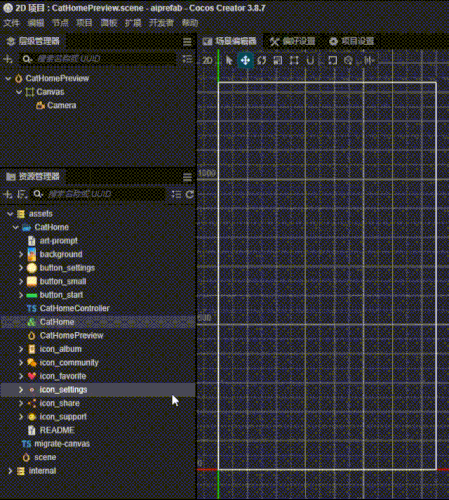Screen dimensions: 449x500
Task: Activate the Rect transform tool
Action: [294, 60]
